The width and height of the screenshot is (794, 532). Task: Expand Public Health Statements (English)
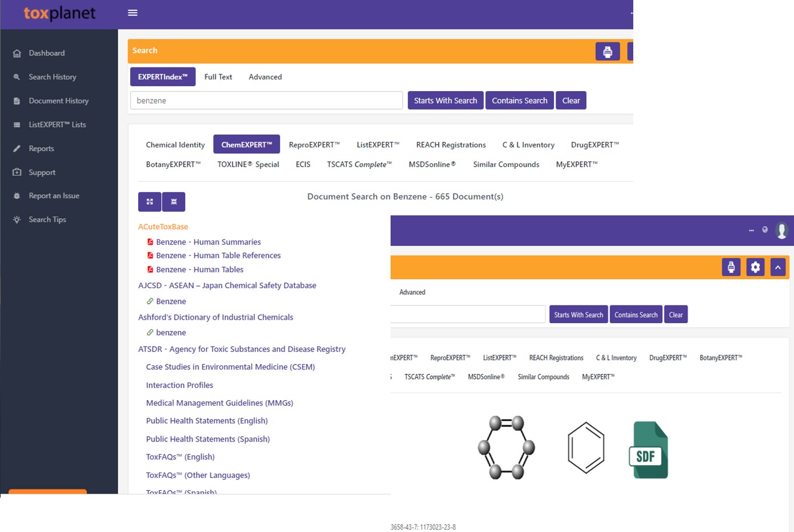(207, 421)
